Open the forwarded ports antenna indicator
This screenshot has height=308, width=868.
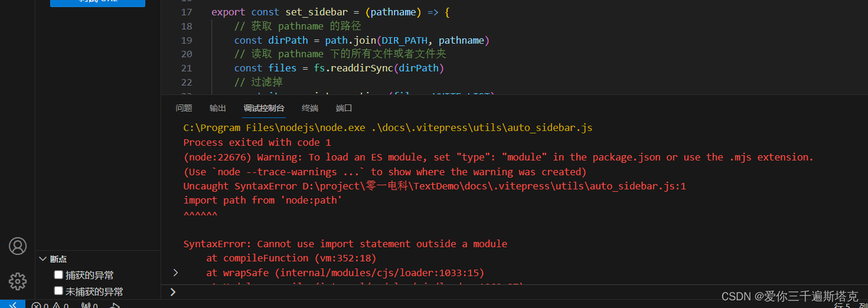pyautogui.click(x=86, y=306)
